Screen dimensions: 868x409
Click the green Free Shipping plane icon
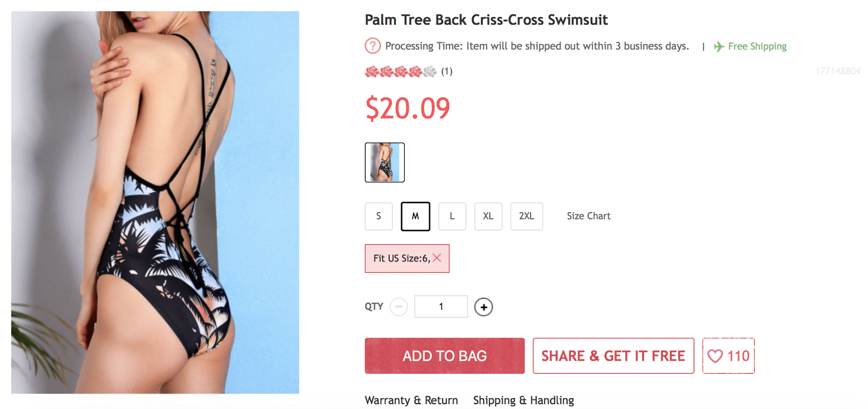tap(719, 47)
